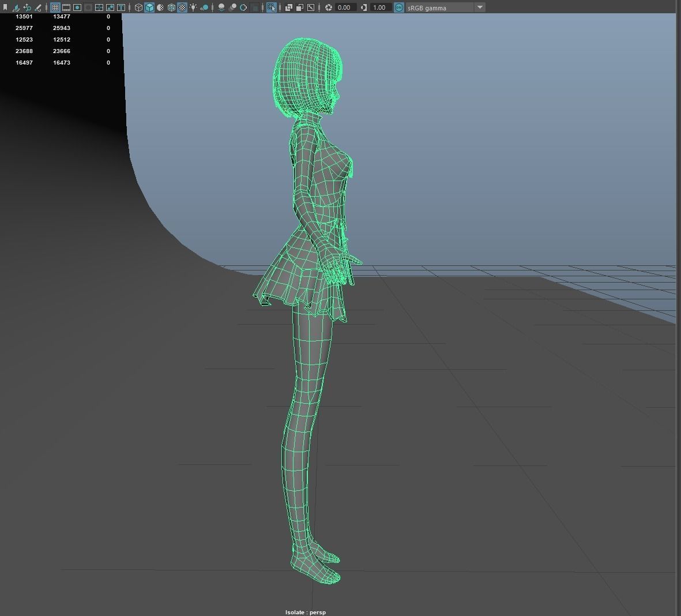The image size is (681, 616).
Task: Click the HUD value 16497
Action: click(24, 62)
